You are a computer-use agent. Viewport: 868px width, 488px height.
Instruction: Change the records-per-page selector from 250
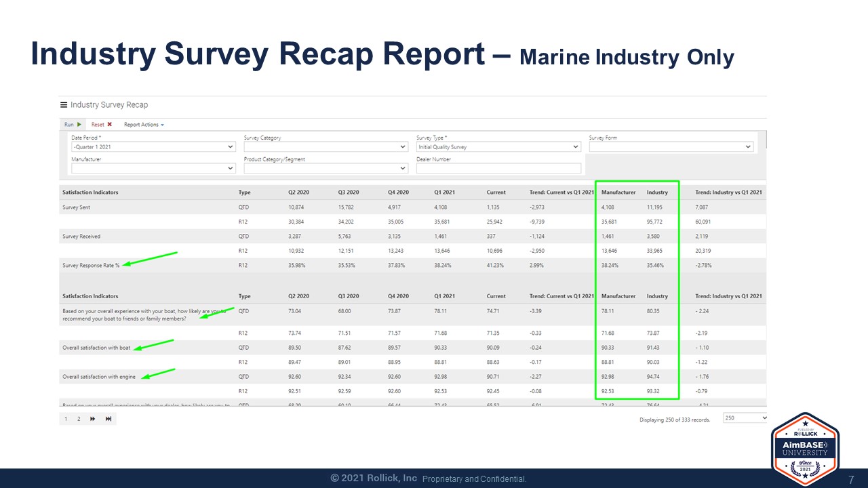click(746, 418)
